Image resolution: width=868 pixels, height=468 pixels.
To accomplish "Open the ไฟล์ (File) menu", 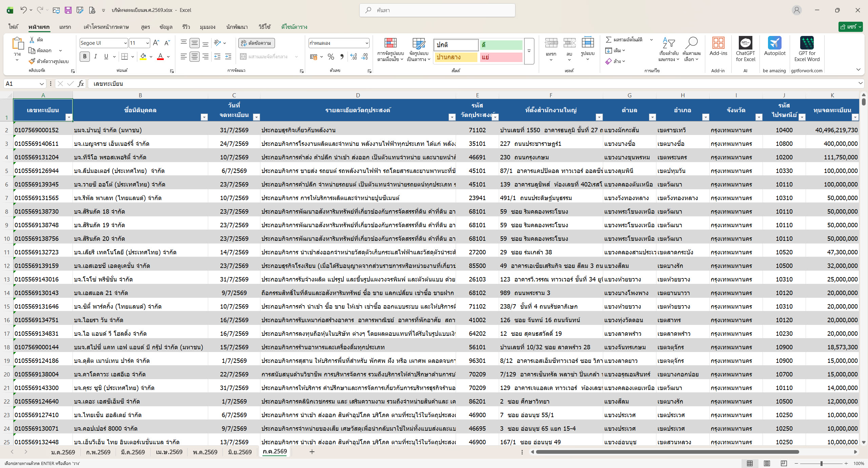I will [x=14, y=27].
